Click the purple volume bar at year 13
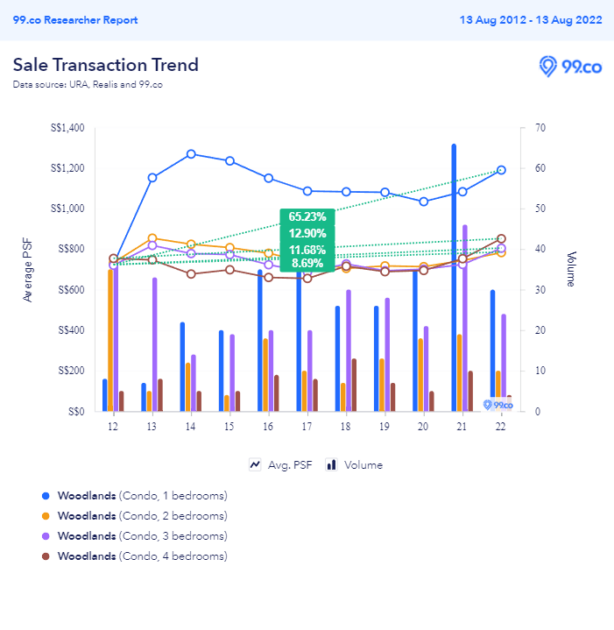 [155, 345]
